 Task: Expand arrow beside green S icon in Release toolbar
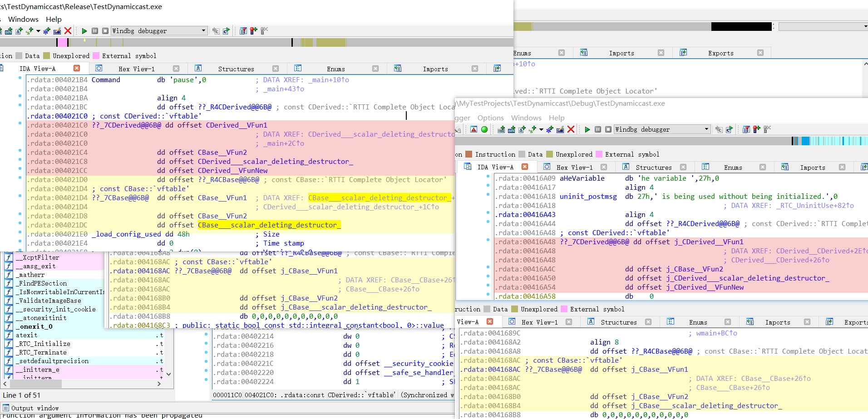(x=38, y=31)
